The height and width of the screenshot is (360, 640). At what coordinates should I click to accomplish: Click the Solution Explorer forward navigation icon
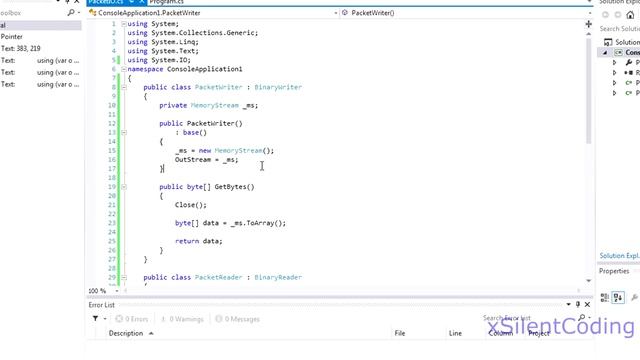click(618, 15)
